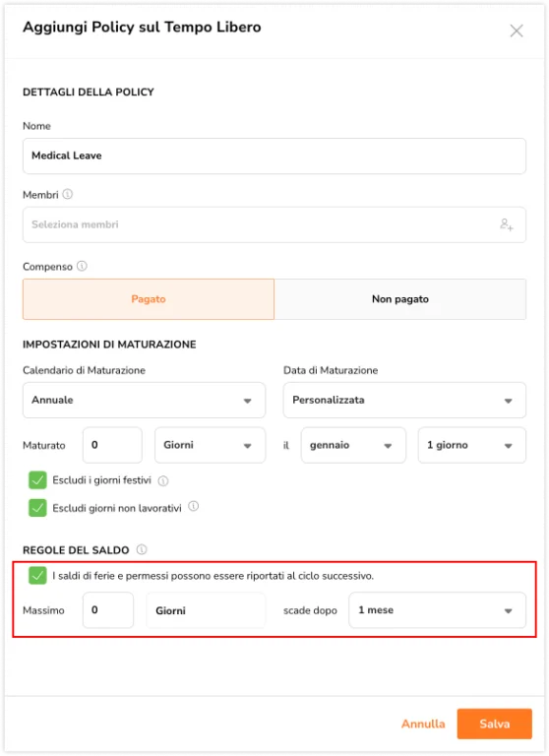Click the Salva button
This screenshot has width=549, height=756.
[495, 724]
